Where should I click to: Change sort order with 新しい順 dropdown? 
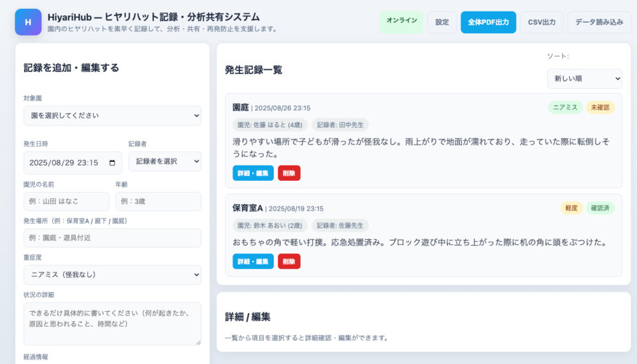point(584,79)
